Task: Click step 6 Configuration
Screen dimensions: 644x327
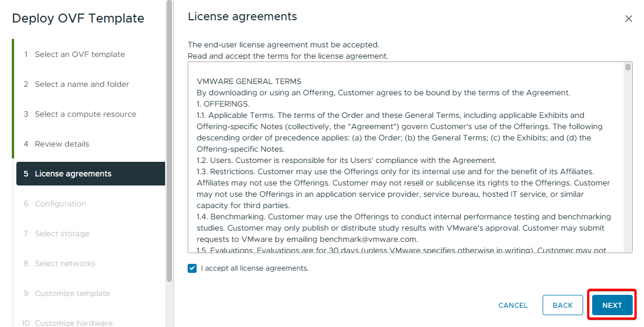Action: [60, 204]
